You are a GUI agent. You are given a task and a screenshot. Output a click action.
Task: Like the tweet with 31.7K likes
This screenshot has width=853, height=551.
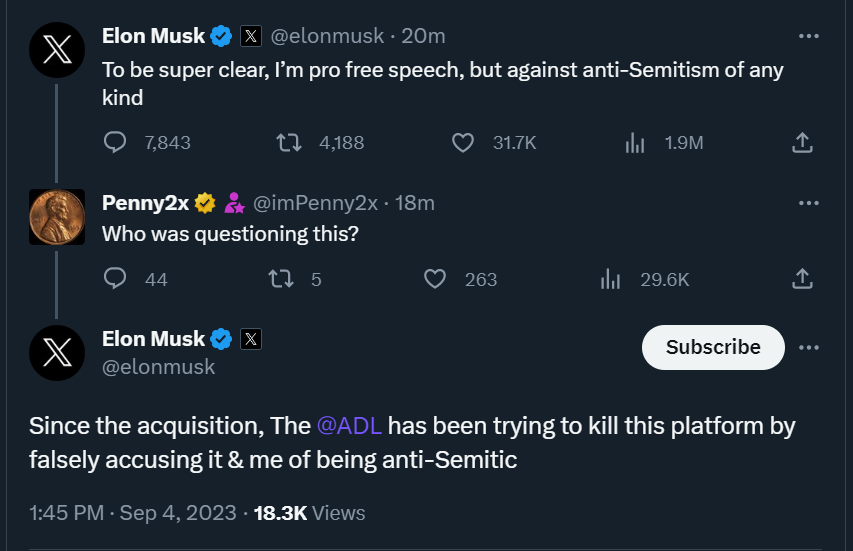pyautogui.click(x=462, y=143)
